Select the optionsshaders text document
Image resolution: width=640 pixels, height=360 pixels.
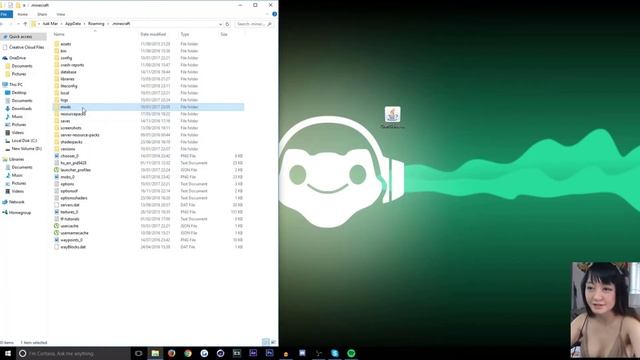point(74,198)
